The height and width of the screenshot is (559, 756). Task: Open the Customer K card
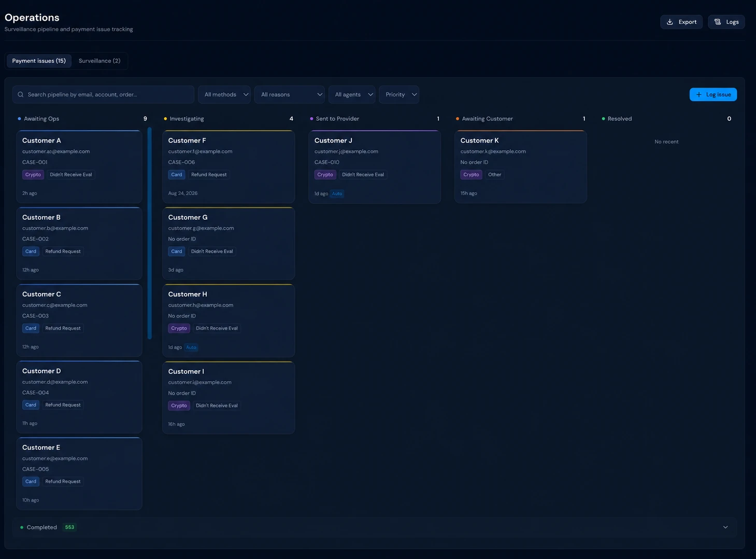click(x=521, y=166)
